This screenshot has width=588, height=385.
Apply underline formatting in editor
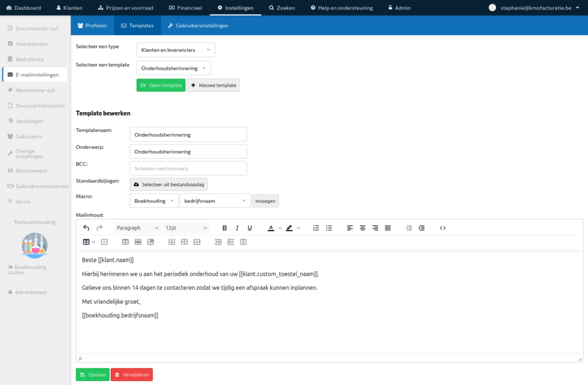click(249, 228)
